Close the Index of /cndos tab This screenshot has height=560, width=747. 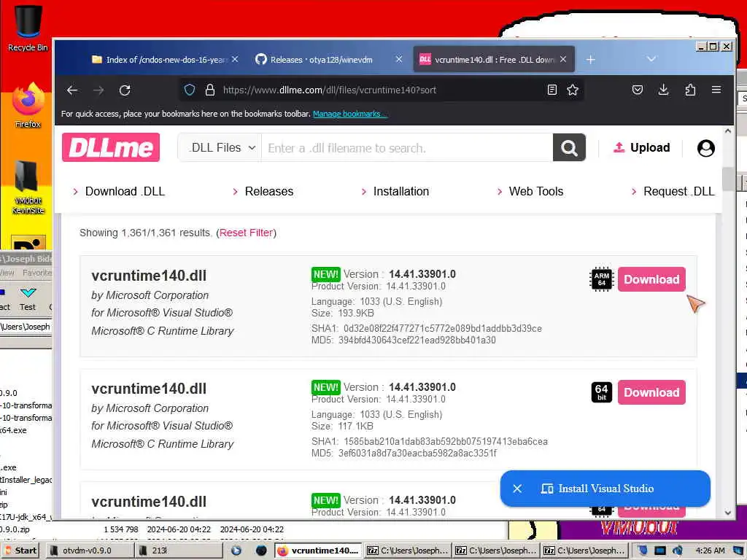pos(235,60)
